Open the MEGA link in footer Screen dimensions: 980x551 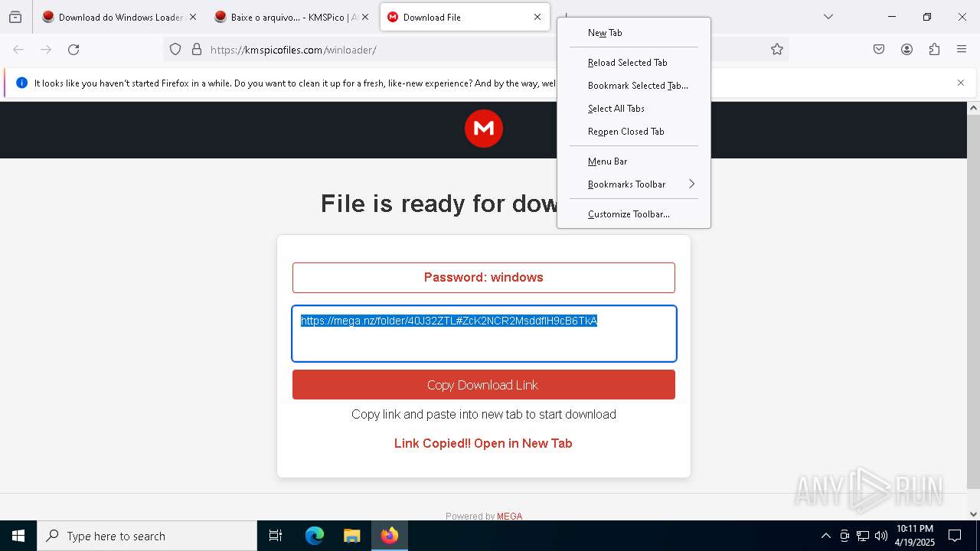[510, 516]
